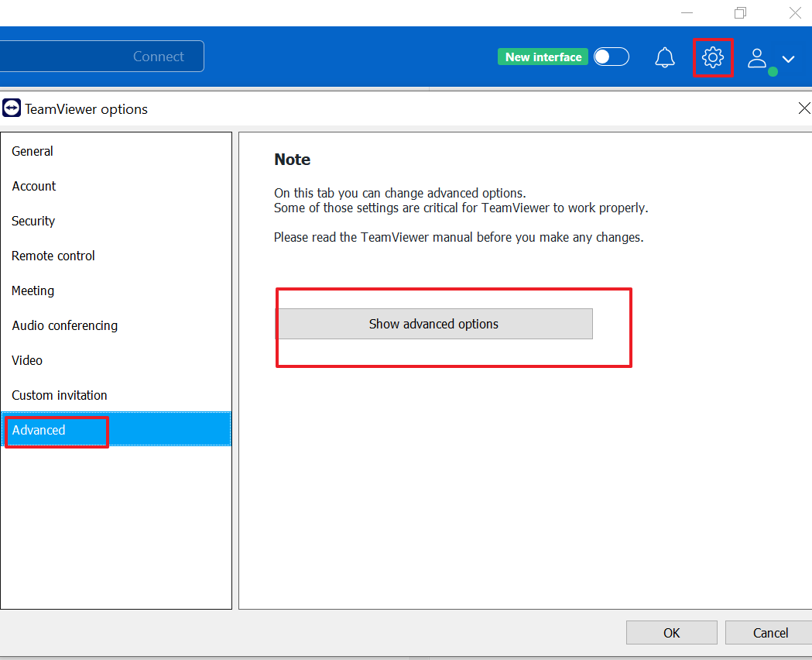Restore down the TeamViewer main window
Image resolution: width=812 pixels, height=660 pixels.
741,12
